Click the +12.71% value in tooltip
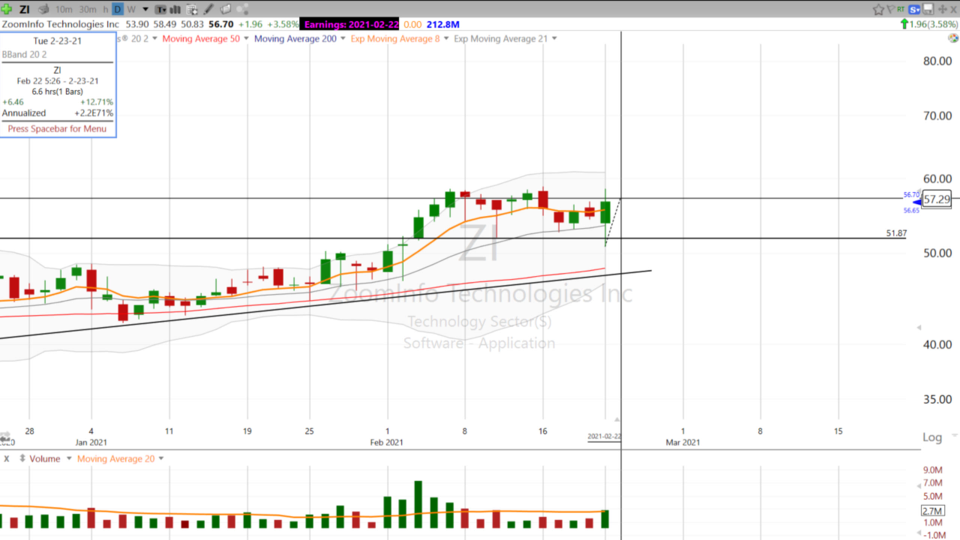 pos(96,102)
